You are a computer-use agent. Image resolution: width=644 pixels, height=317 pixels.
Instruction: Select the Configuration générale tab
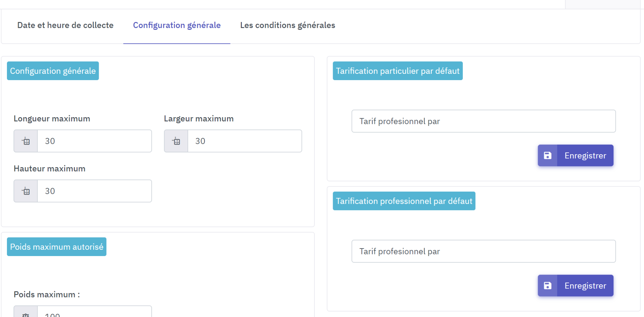point(177,25)
